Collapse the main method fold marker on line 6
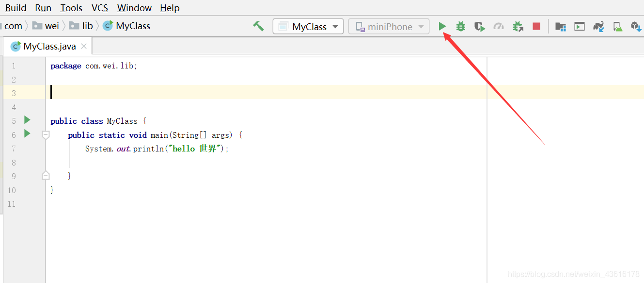Screen dimensions: 644x283 pos(46,134)
